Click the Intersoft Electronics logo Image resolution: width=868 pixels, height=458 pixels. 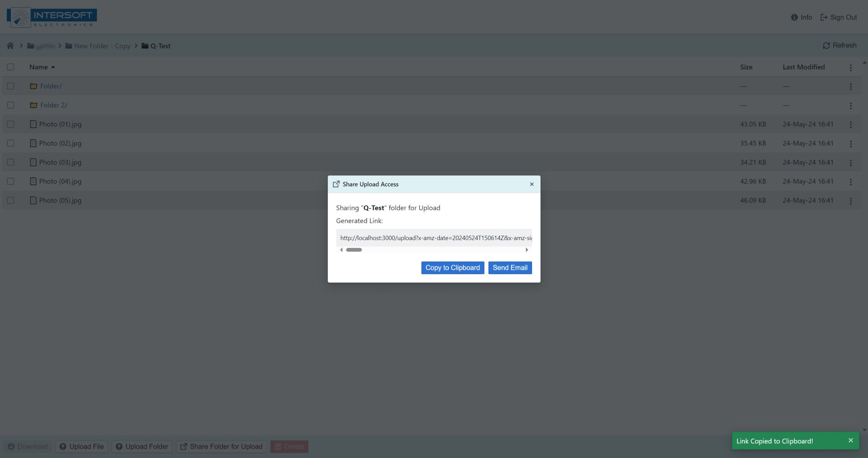[x=52, y=17]
